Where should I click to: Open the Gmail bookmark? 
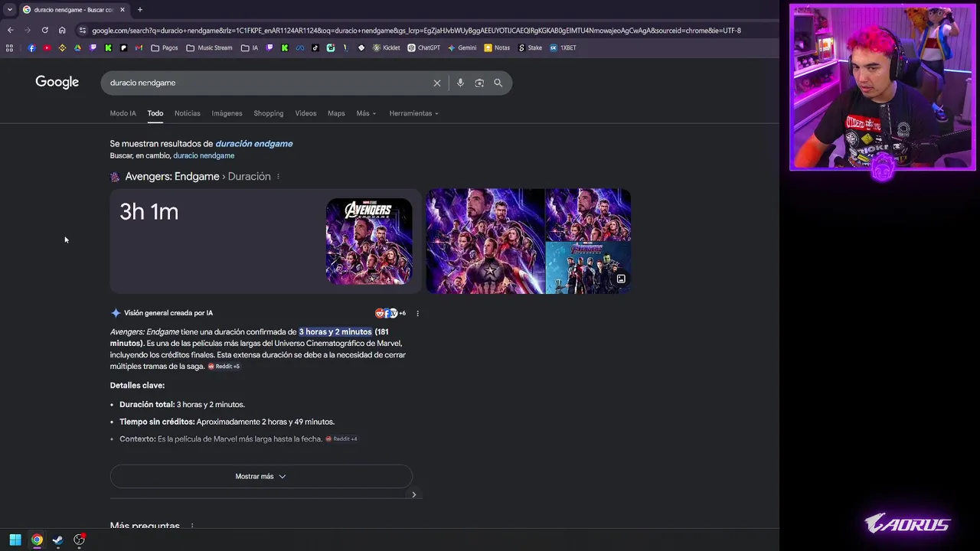(139, 47)
